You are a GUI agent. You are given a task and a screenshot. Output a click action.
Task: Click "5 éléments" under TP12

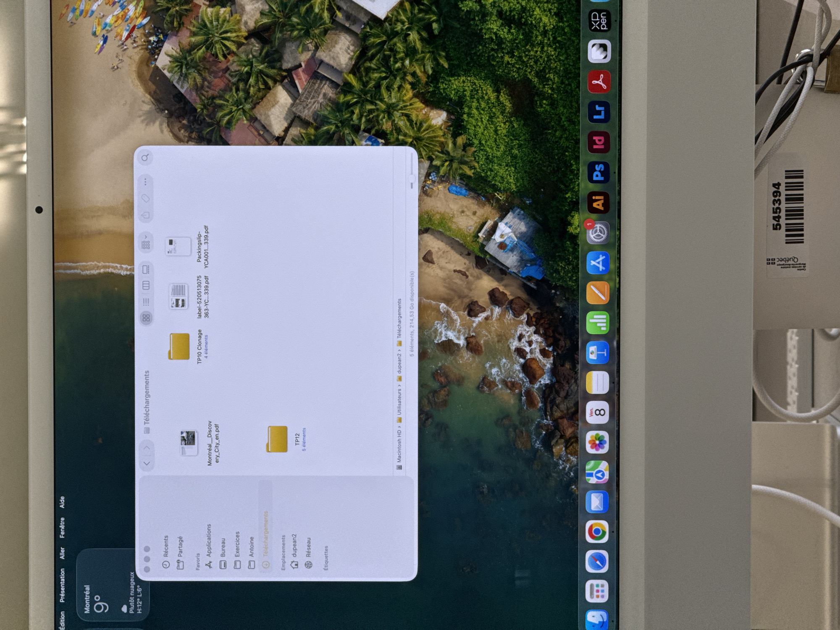tap(304, 439)
